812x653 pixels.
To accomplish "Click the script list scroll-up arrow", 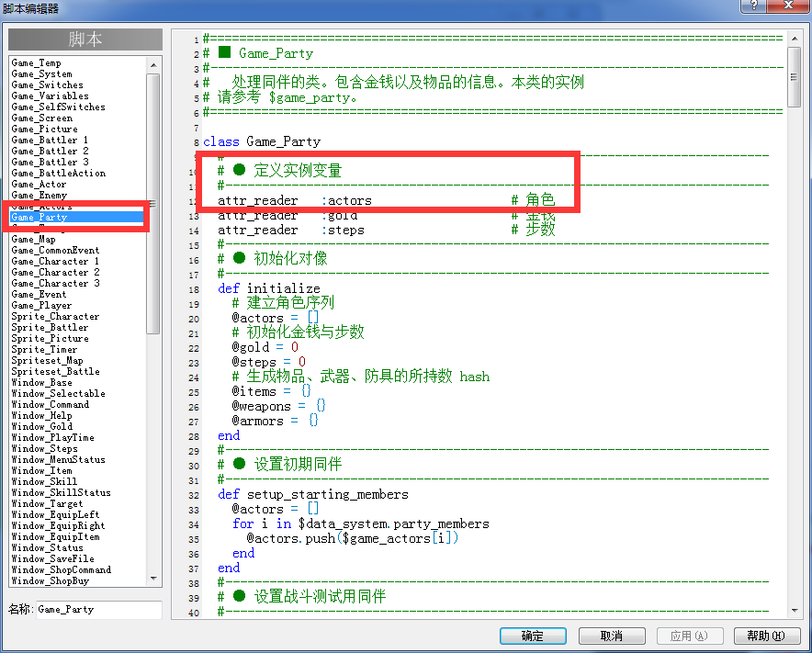I will [x=153, y=64].
